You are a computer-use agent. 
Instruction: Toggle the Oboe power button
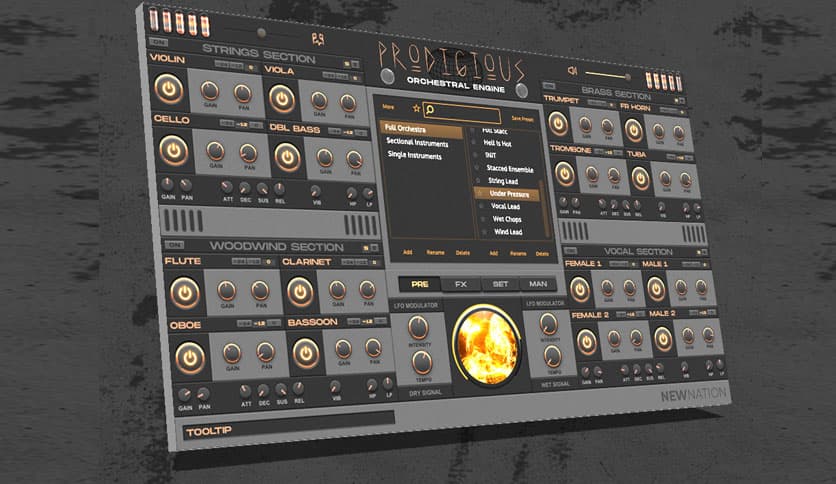click(190, 358)
